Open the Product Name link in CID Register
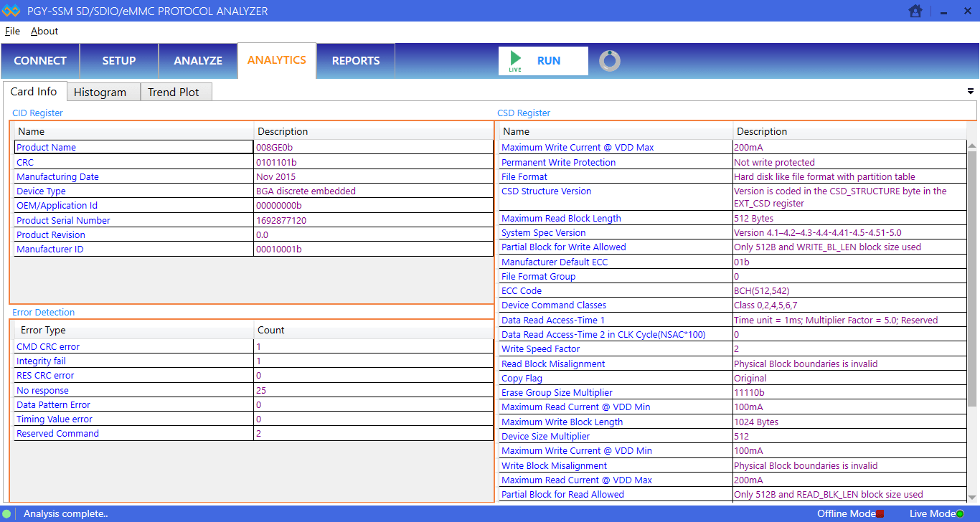The image size is (980, 522). (46, 147)
